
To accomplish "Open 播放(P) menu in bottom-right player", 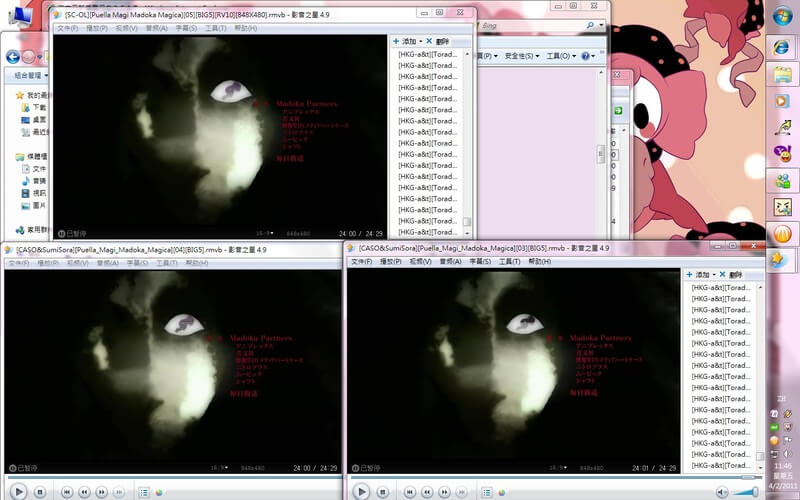I will pyautogui.click(x=390, y=261).
